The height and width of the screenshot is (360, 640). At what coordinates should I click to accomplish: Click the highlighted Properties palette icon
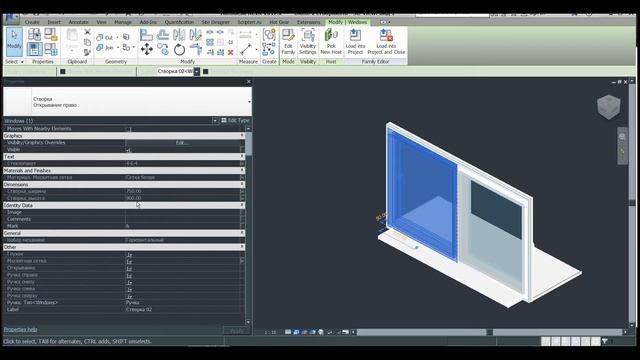[x=34, y=49]
